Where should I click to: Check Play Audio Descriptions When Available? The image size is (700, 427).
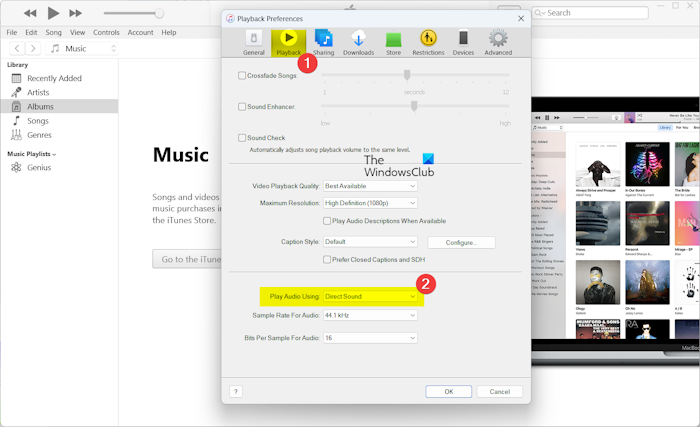[x=327, y=221]
